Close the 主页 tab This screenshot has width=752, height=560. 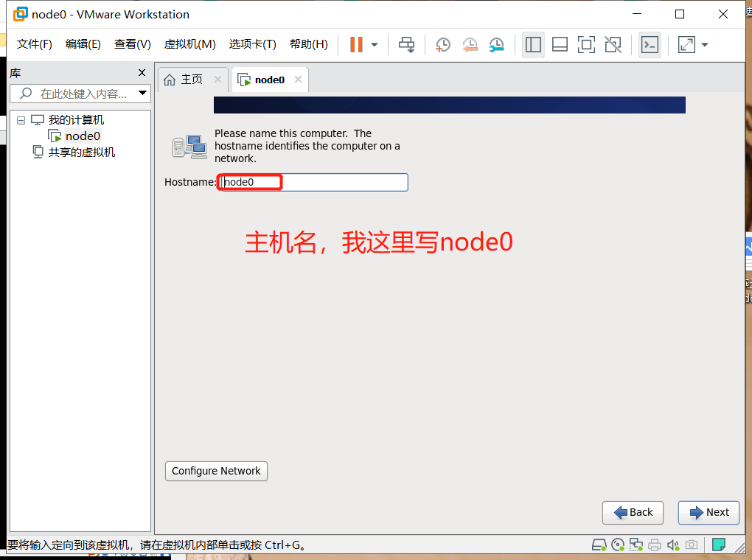click(217, 80)
